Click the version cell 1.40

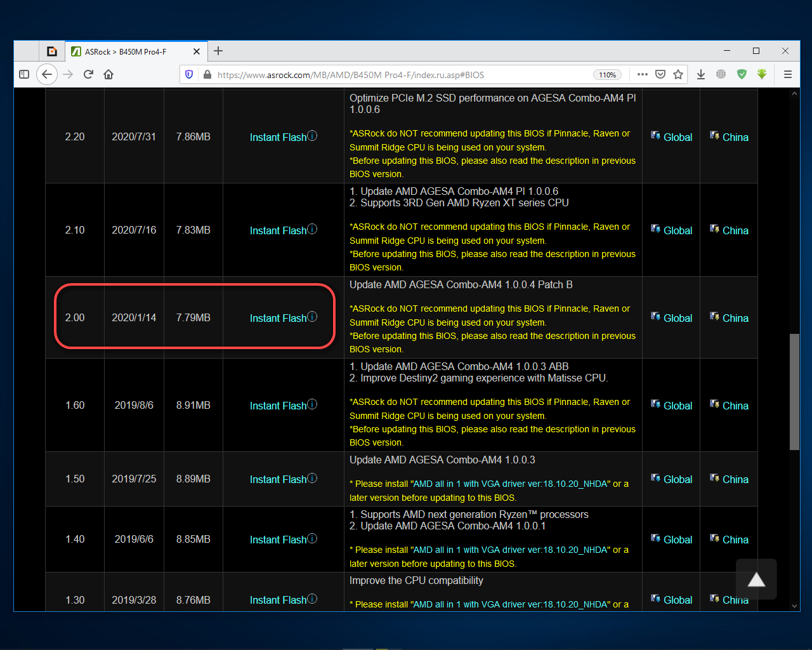tap(75, 540)
